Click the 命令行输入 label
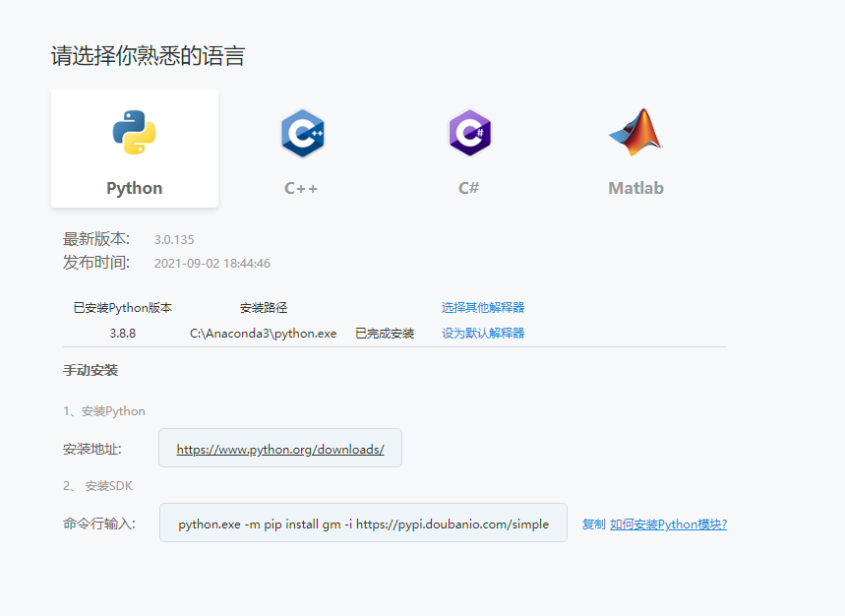 99,524
